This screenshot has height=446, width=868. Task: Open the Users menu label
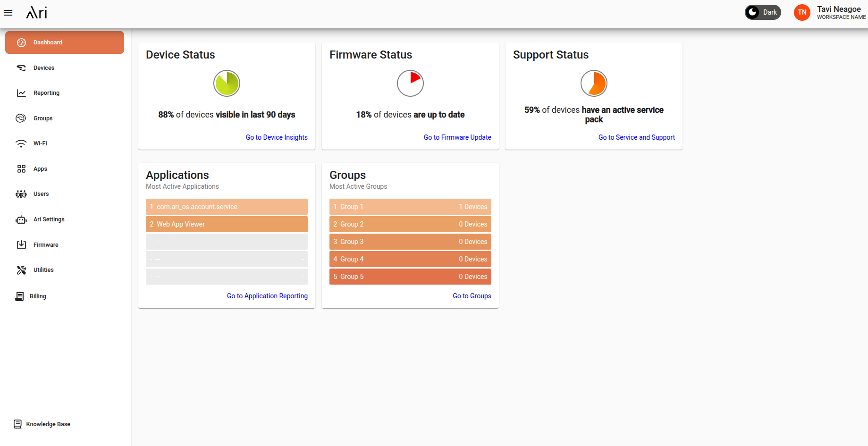[x=41, y=194]
